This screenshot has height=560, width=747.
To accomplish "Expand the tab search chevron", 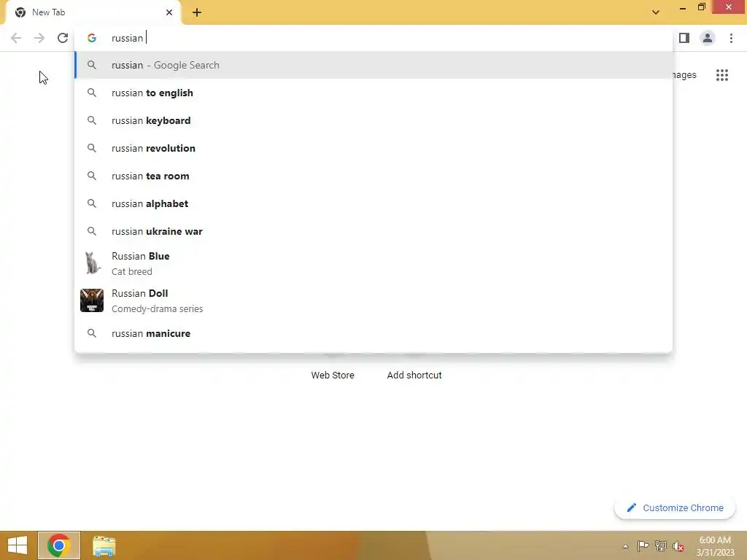I will coord(656,12).
